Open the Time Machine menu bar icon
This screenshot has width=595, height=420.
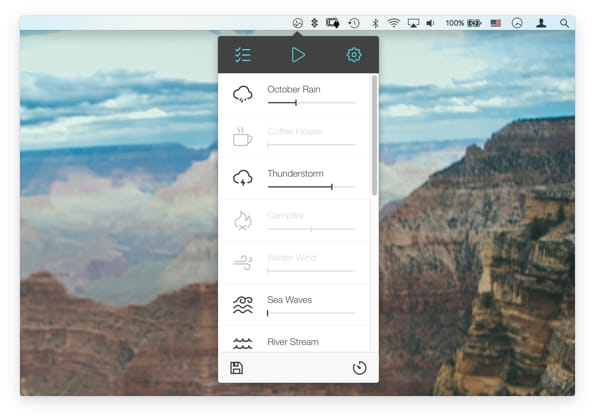354,23
